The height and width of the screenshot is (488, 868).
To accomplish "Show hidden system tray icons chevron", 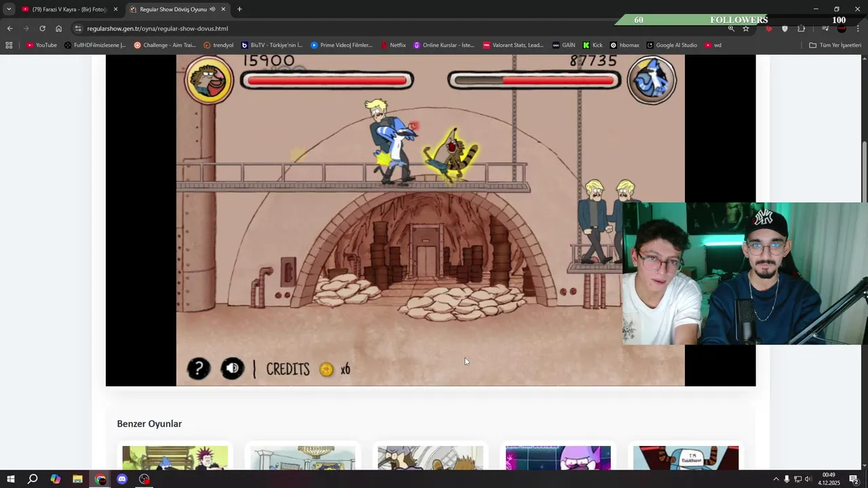I will [x=776, y=479].
